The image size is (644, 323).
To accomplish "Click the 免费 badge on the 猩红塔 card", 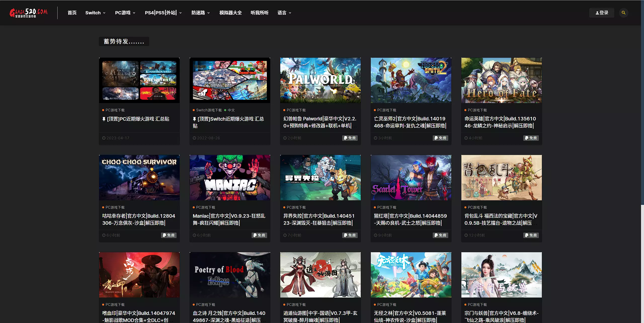I will [440, 235].
